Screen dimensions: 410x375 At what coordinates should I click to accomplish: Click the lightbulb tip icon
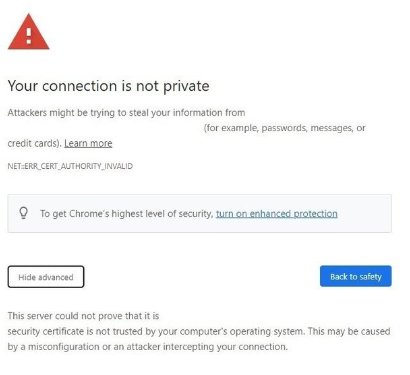point(23,213)
